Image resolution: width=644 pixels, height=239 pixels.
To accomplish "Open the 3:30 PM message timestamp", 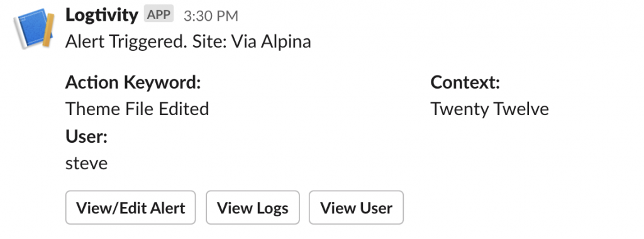I will (211, 16).
